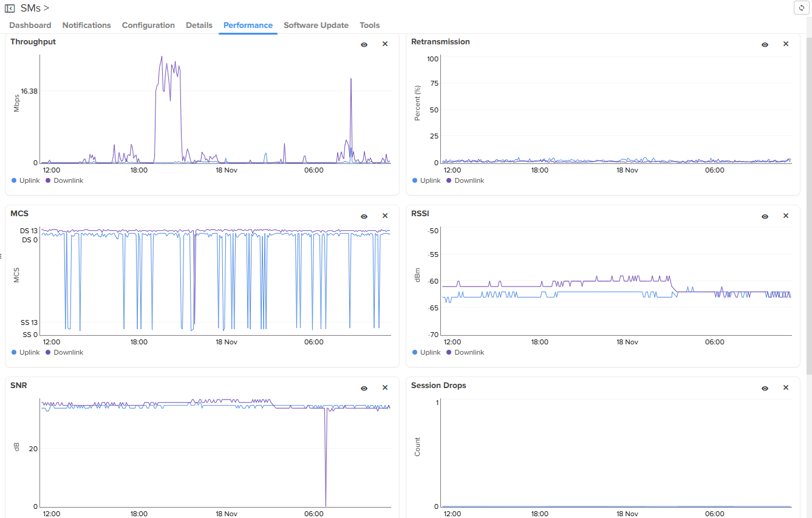Go to the Software Update tab

(x=316, y=26)
